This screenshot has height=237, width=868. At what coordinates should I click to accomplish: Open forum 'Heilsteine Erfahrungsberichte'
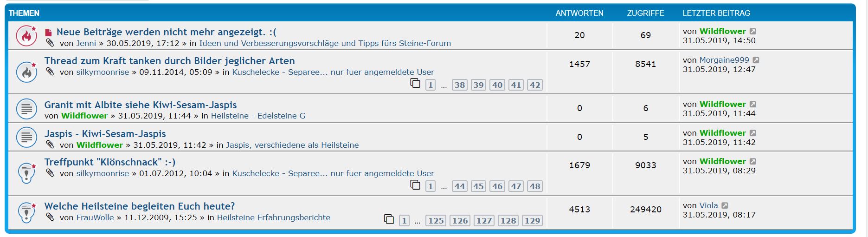[x=274, y=217]
